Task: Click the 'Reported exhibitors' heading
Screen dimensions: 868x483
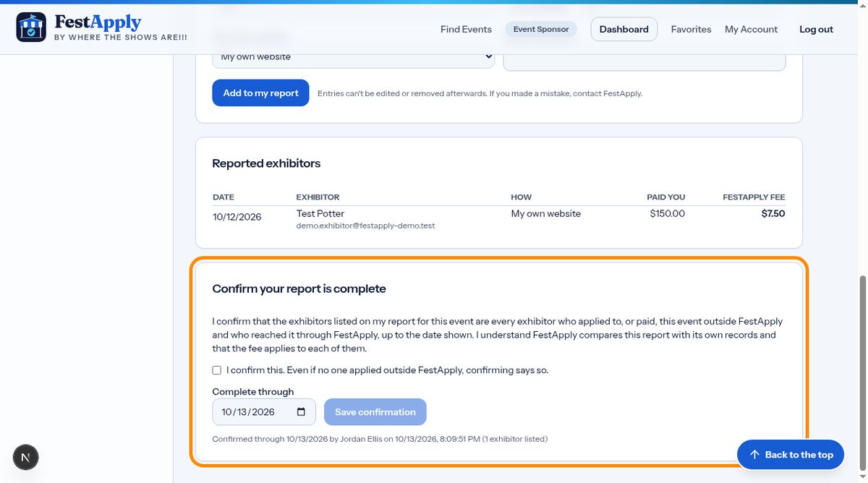Action: [x=266, y=163]
